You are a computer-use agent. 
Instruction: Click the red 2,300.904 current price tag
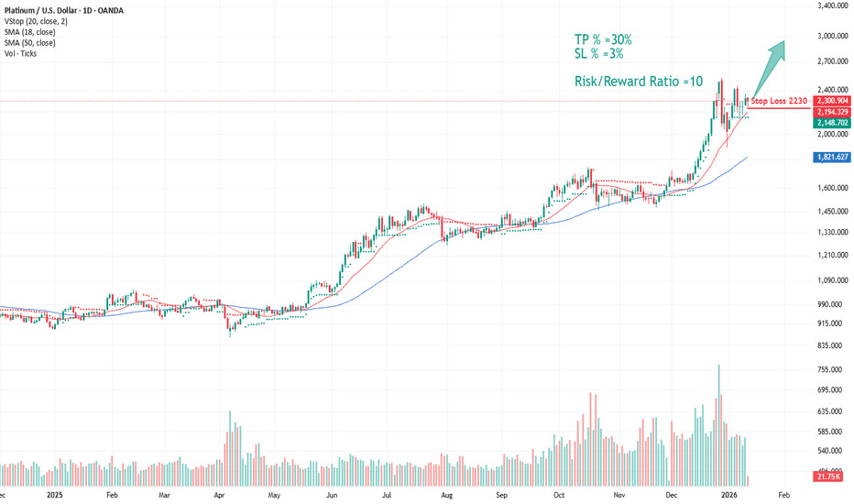click(x=832, y=100)
